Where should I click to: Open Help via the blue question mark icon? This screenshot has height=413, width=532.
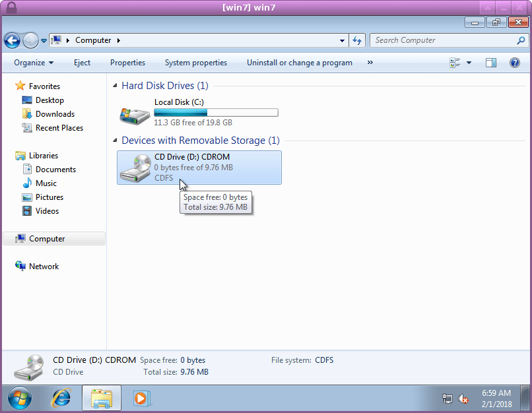click(515, 62)
